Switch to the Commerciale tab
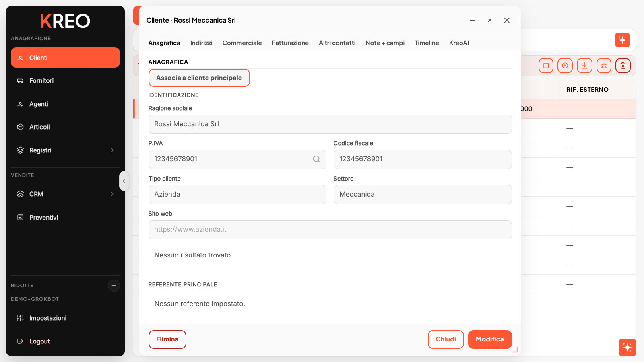 (x=242, y=43)
